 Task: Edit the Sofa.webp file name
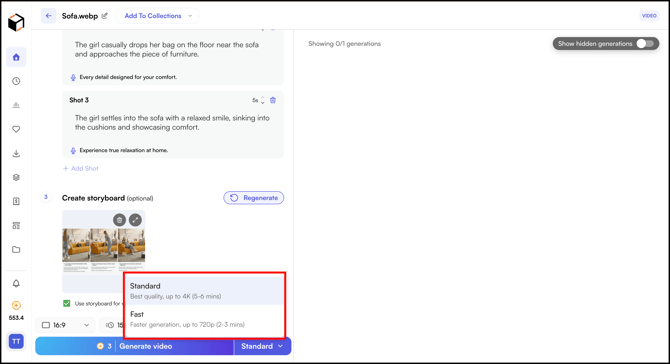click(105, 16)
